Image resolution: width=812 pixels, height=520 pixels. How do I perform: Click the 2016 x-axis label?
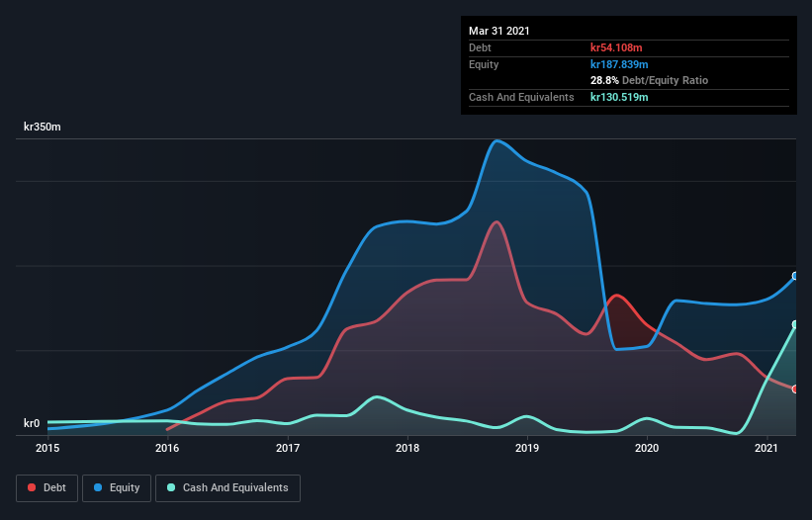click(x=167, y=448)
